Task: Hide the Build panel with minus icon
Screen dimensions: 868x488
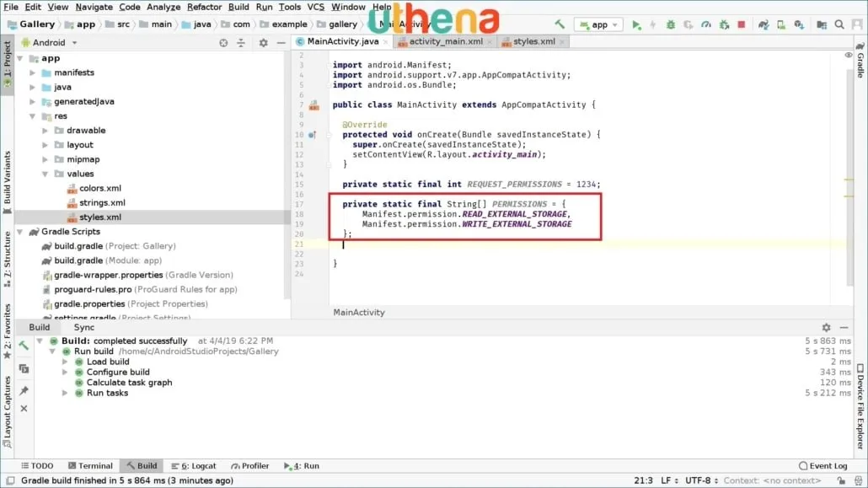Action: pyautogui.click(x=844, y=327)
